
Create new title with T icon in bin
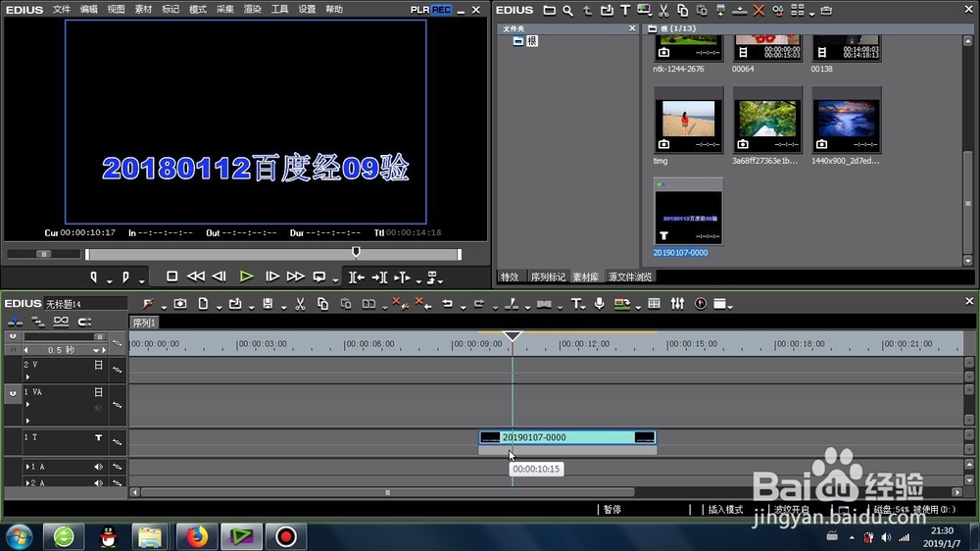(625, 10)
